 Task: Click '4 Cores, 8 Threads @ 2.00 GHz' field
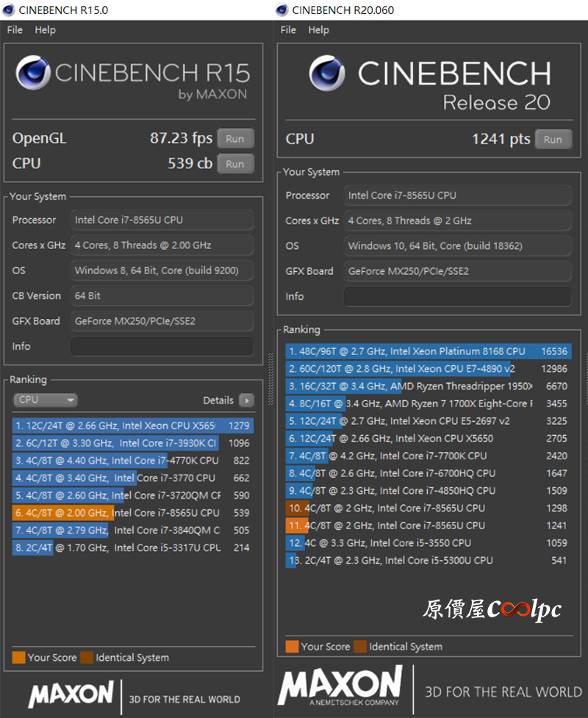tap(162, 245)
